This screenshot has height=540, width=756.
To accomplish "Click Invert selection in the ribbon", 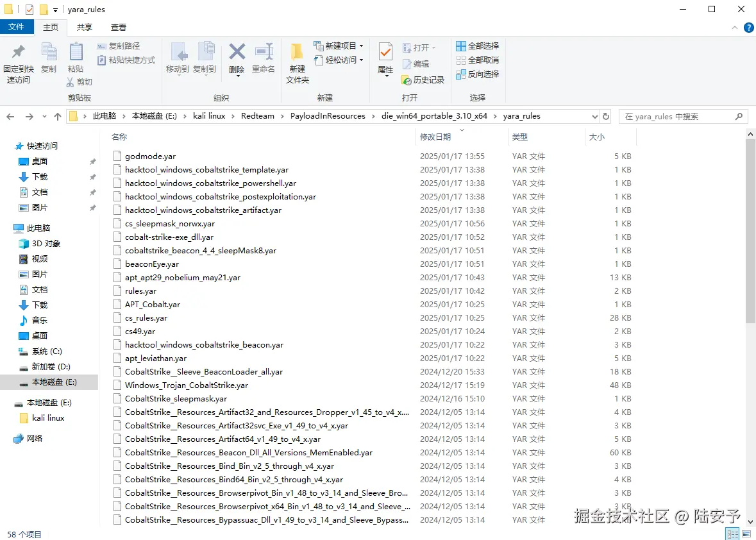I will pyautogui.click(x=477, y=74).
